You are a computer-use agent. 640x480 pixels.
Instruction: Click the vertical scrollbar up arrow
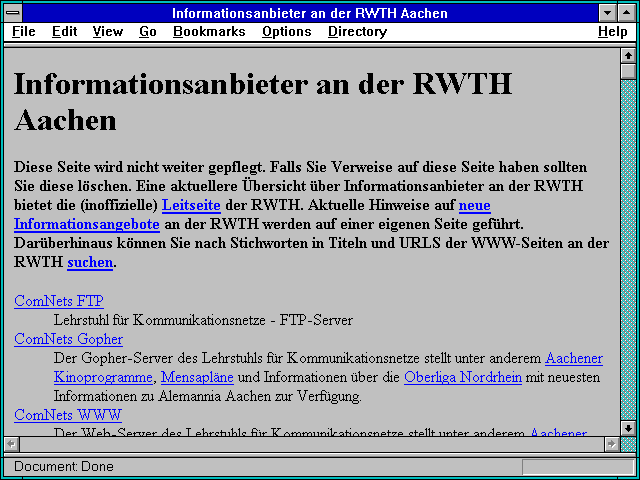(x=628, y=56)
